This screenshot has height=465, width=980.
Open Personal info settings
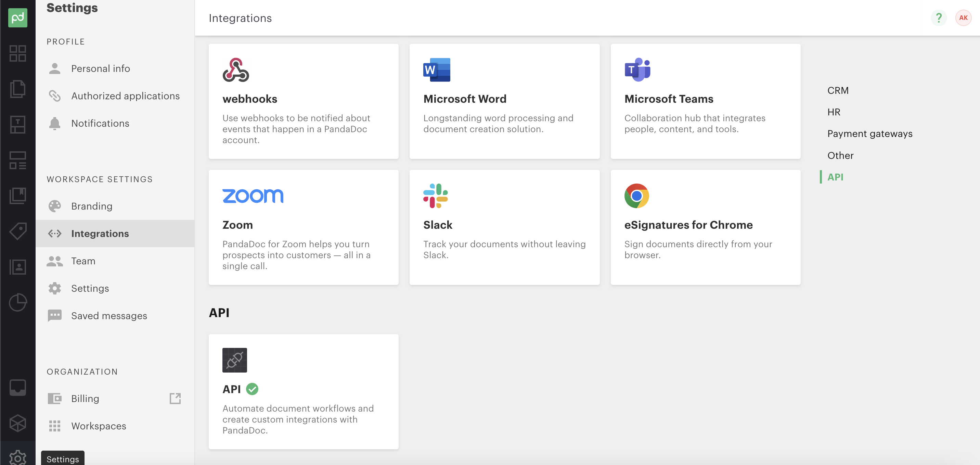click(x=101, y=68)
